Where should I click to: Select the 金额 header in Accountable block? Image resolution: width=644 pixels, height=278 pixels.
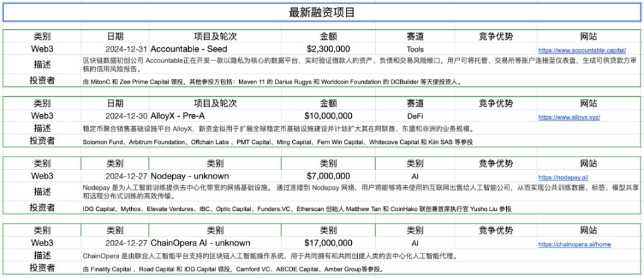[x=328, y=36]
